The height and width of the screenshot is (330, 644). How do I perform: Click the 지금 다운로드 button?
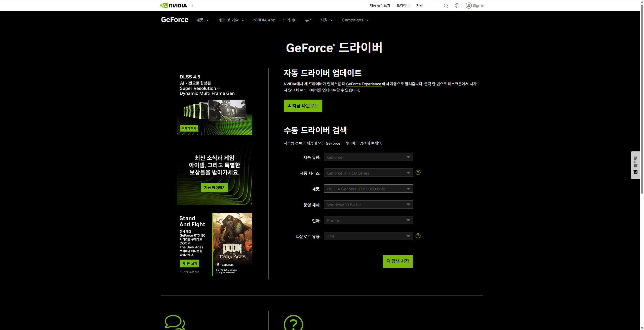click(303, 106)
